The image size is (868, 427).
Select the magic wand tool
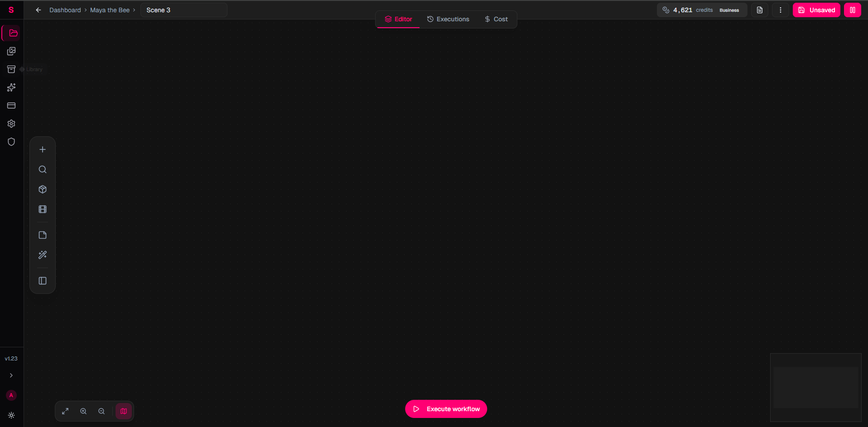[x=42, y=255]
